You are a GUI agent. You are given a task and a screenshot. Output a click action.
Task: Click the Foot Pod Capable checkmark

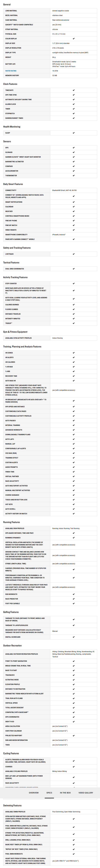coord(74,603)
